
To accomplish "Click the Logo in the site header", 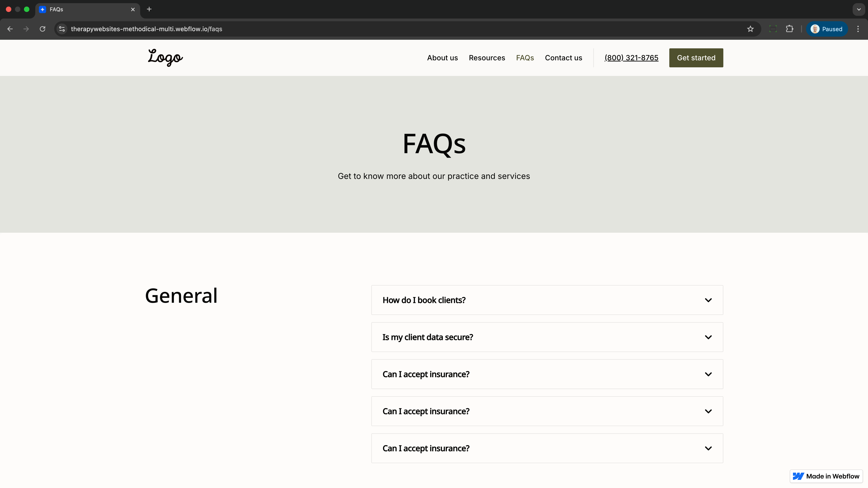I will pos(165,58).
